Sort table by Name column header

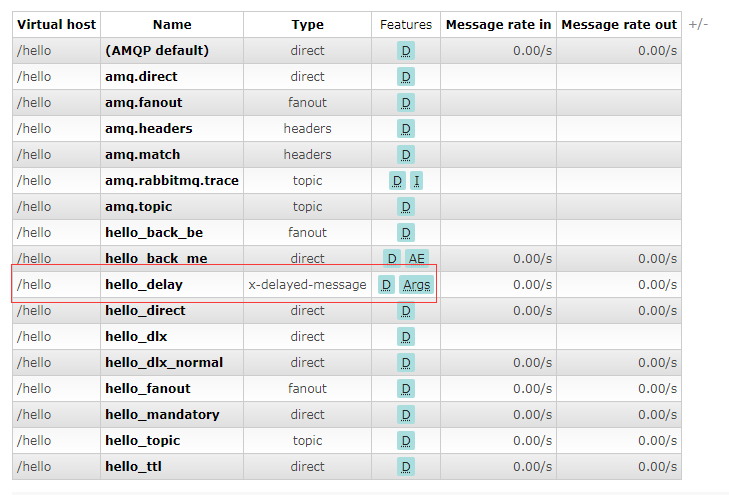click(x=172, y=25)
